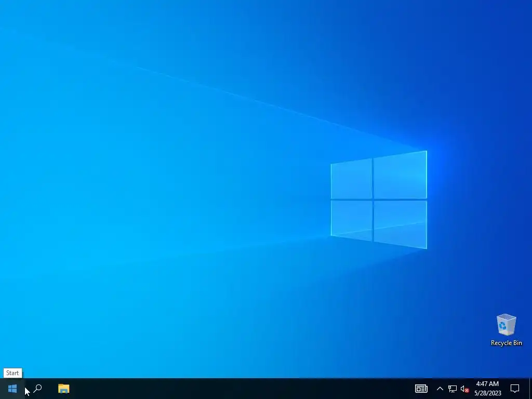Click the muted volume speaker icon
Viewport: 532px width, 399px height.
tap(464, 389)
